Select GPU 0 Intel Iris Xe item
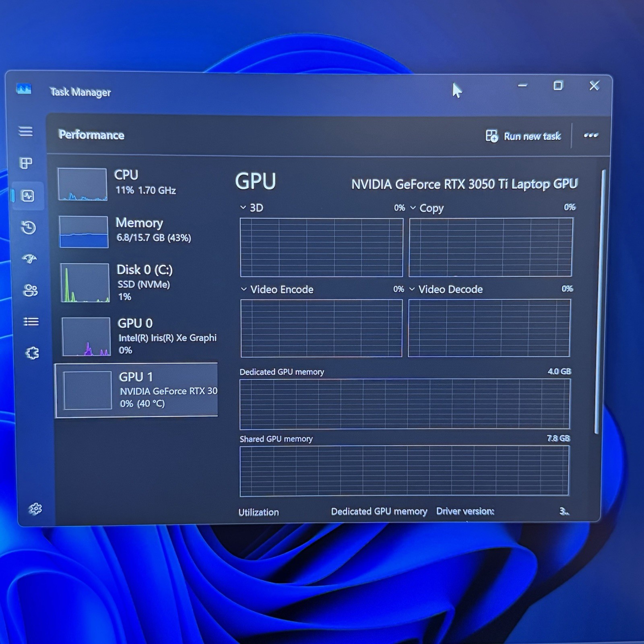The height and width of the screenshot is (644, 644). tap(139, 336)
